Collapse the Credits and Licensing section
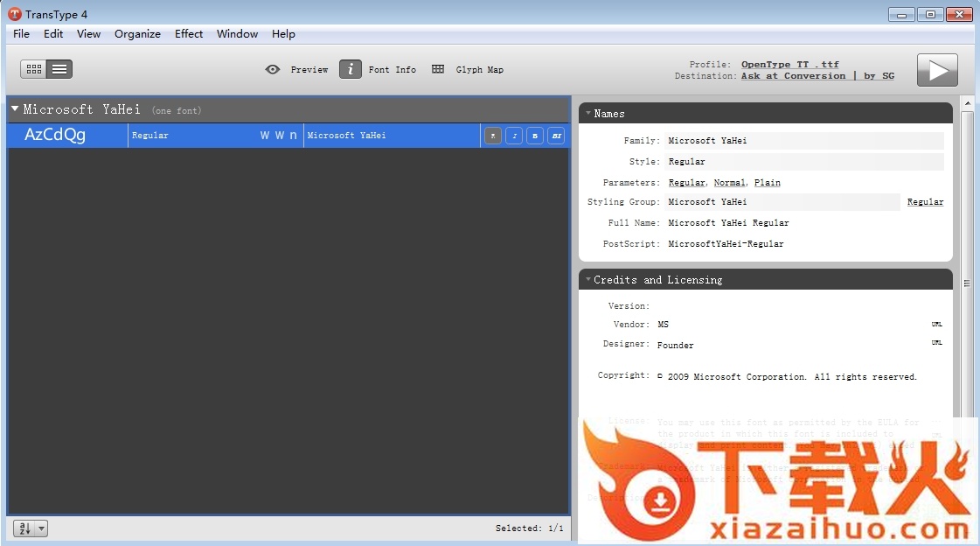 point(588,279)
